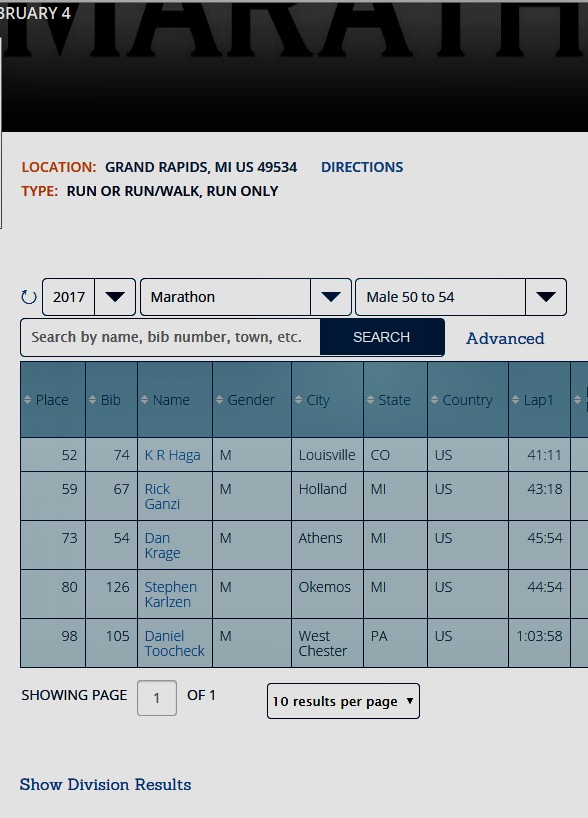Sort results by the Country column icon

[435, 400]
